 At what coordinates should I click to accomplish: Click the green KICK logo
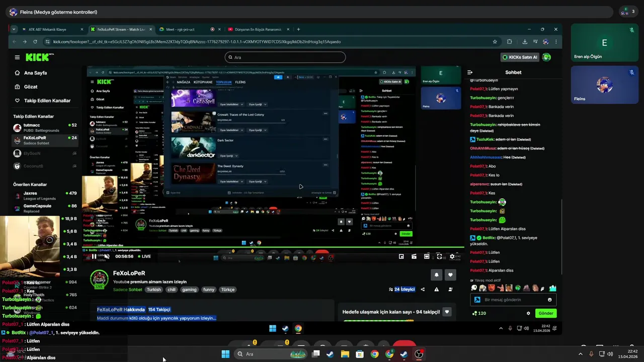[x=40, y=57]
